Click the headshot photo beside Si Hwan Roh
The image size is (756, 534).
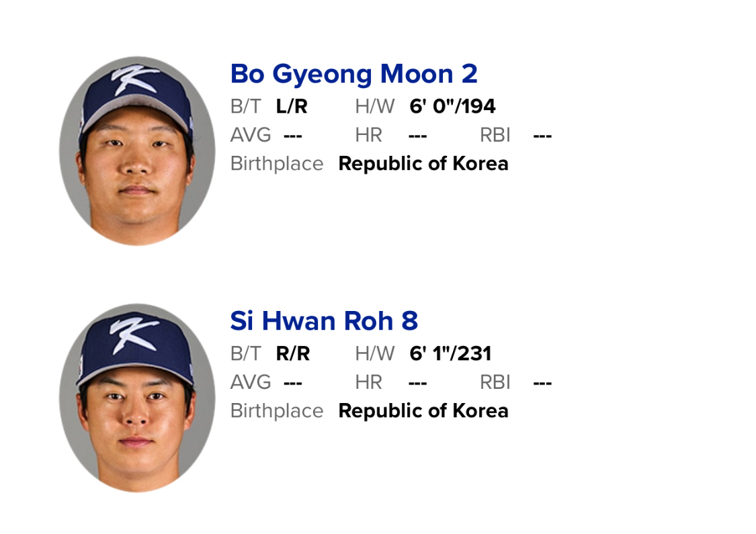point(137,398)
